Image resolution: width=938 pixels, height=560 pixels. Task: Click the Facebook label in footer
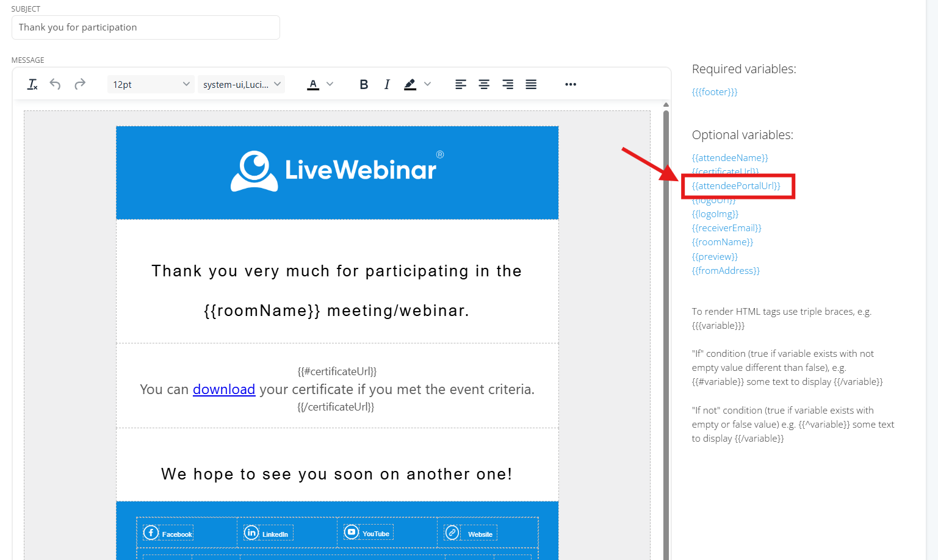coord(177,534)
